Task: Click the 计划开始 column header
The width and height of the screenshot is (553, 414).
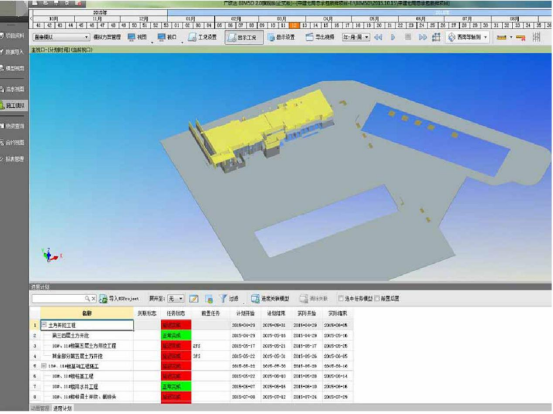Action: click(245, 313)
